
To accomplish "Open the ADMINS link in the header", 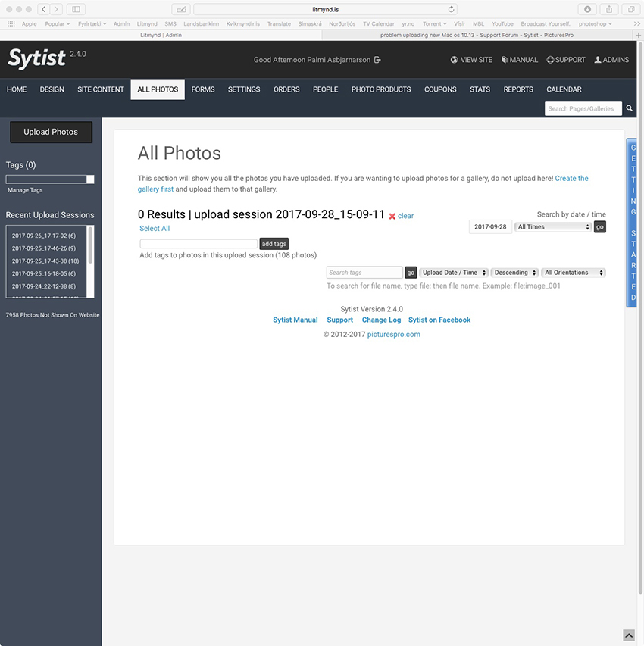I will point(611,60).
